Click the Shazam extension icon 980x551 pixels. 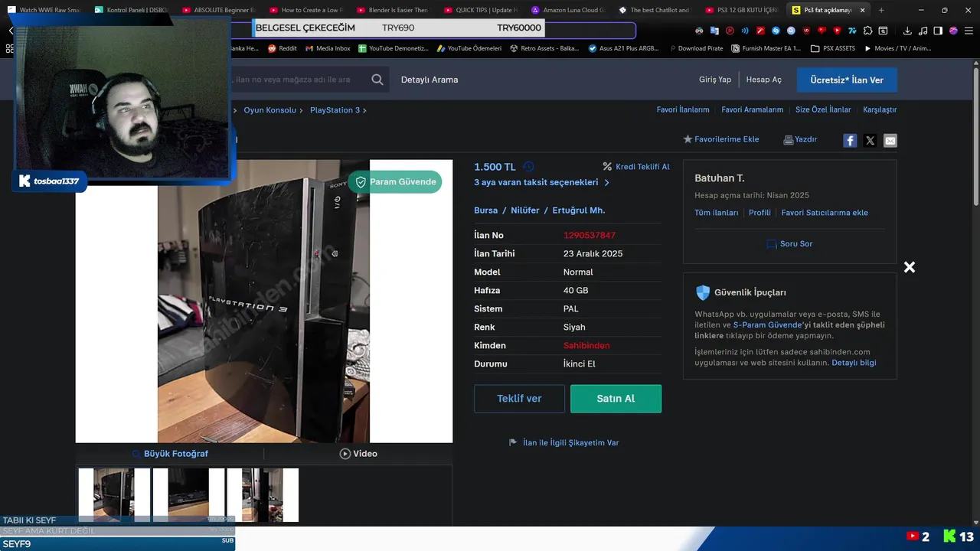pos(776,31)
